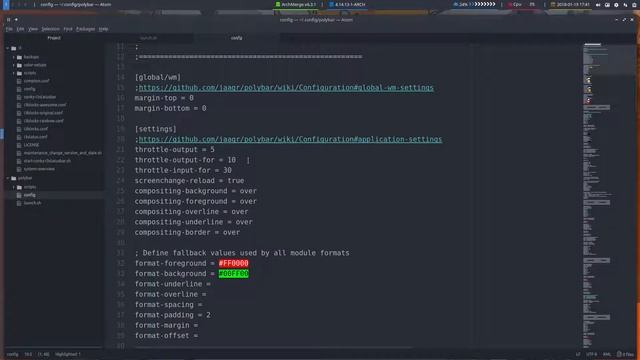Open i3status.conf file

click(36, 137)
